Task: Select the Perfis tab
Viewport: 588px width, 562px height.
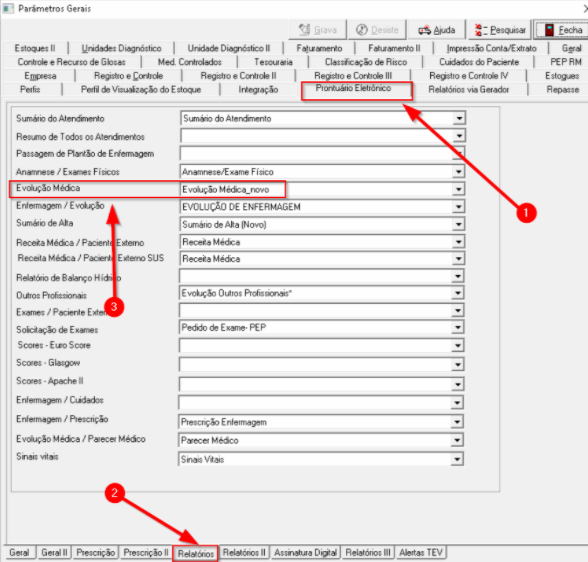Action: 30,90
